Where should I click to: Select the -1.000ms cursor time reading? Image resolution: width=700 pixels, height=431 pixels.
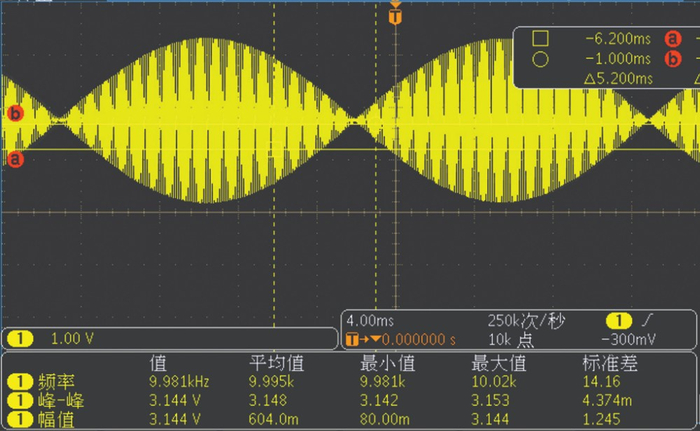point(618,59)
